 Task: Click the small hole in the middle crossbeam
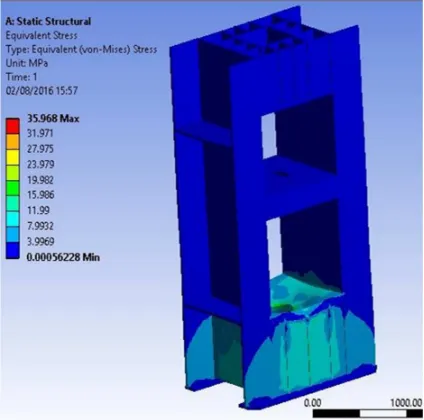282,174
